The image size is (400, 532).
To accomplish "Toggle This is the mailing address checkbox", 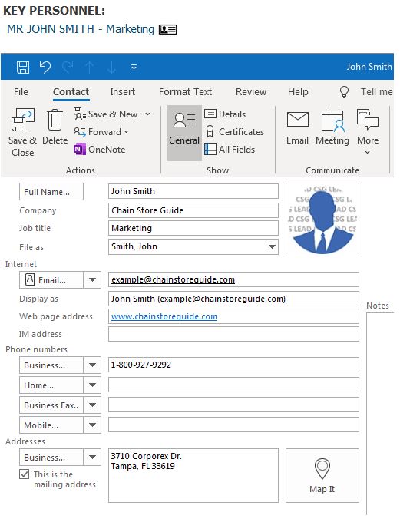I will point(24,474).
